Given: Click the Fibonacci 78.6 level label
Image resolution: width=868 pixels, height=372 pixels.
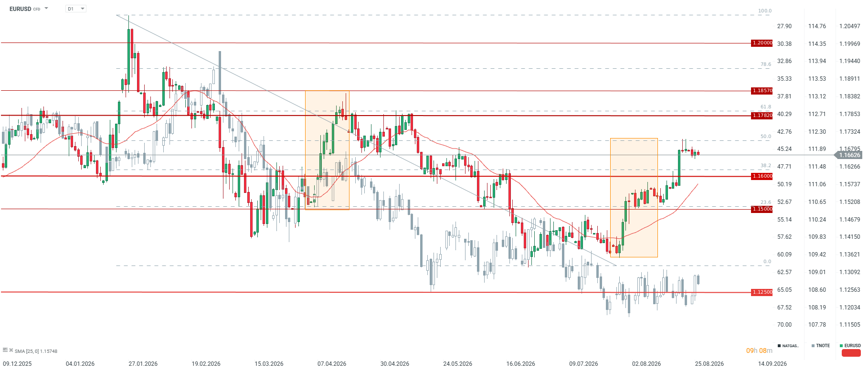Looking at the screenshot, I should tap(766, 64).
